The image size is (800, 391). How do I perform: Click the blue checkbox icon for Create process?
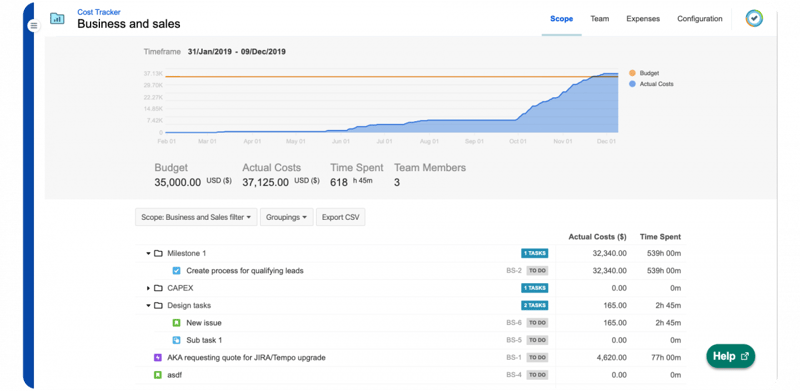pos(176,271)
